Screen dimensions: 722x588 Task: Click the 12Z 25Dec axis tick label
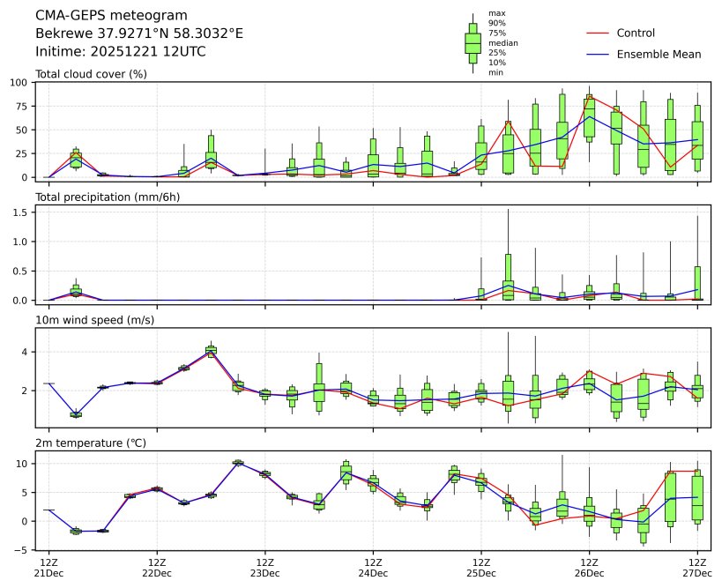pyautogui.click(x=480, y=568)
